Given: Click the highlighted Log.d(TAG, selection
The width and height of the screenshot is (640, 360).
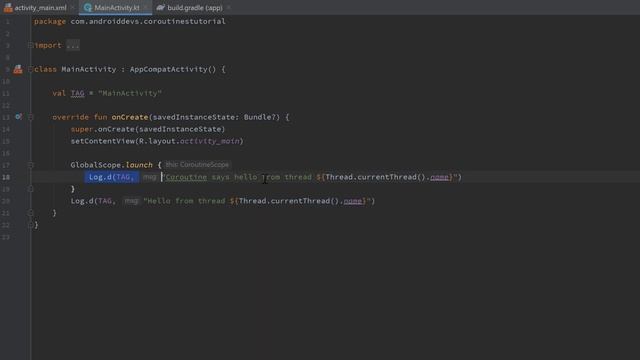Looking at the screenshot, I should click(111, 177).
